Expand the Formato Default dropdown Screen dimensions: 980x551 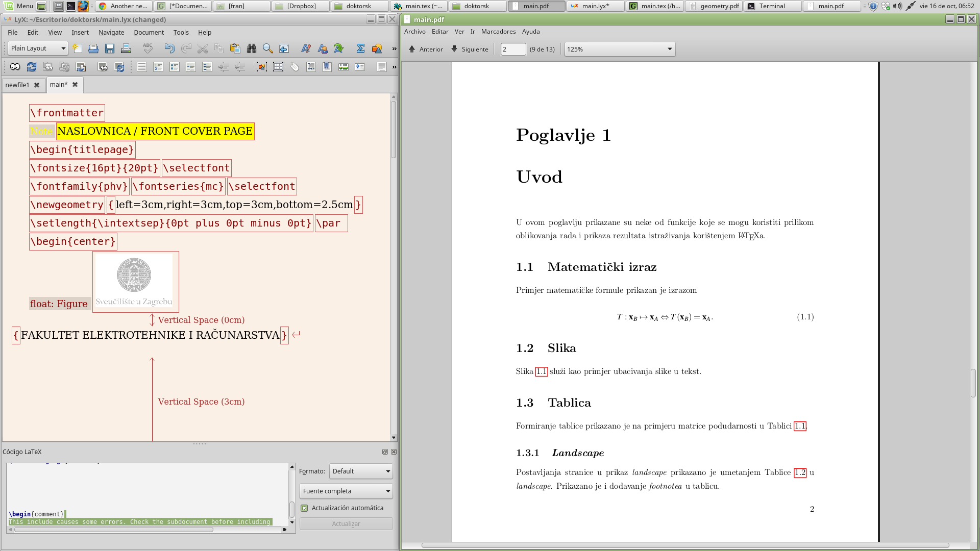(361, 471)
